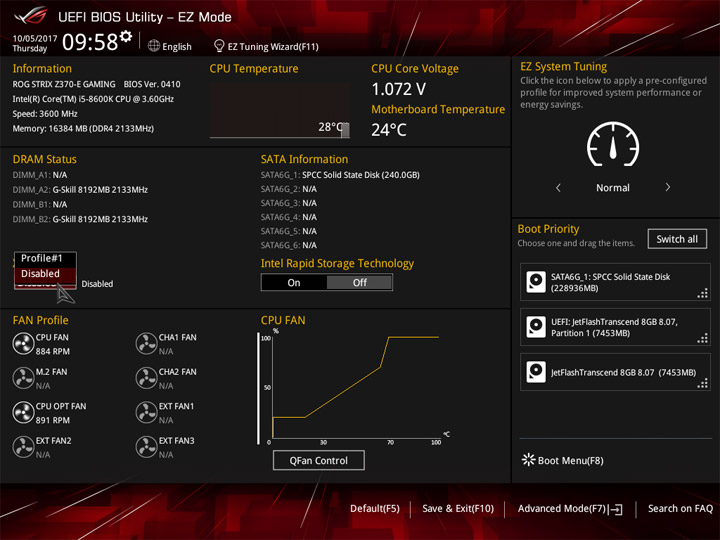720x540 pixels.
Task: Open the time settings gear icon
Action: click(126, 36)
